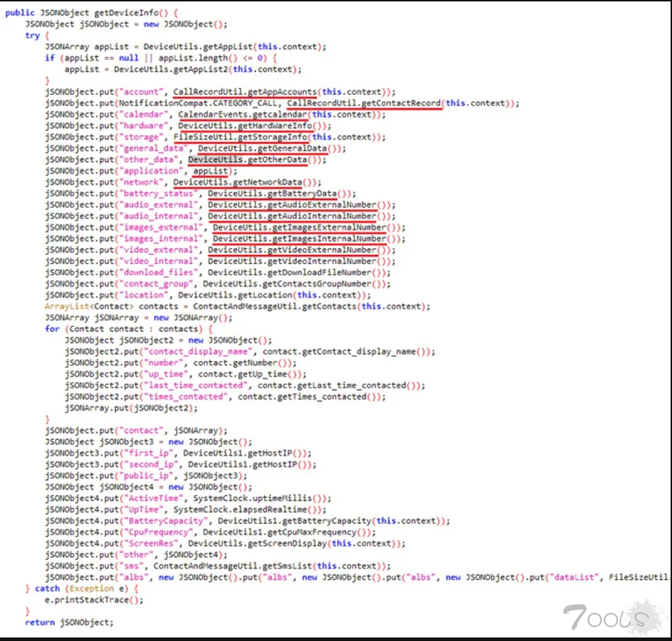Screen dimensions: 672x641
Task: Click the catch (Exception e) clause
Action: (x=86, y=588)
